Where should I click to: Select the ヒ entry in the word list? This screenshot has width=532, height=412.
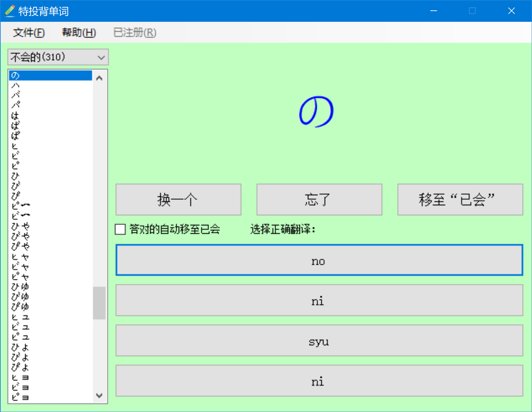[50, 146]
